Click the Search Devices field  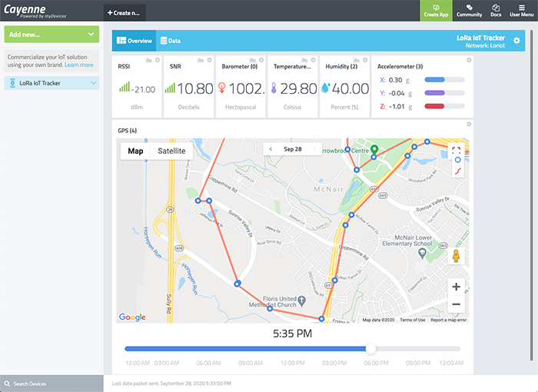pyautogui.click(x=51, y=384)
